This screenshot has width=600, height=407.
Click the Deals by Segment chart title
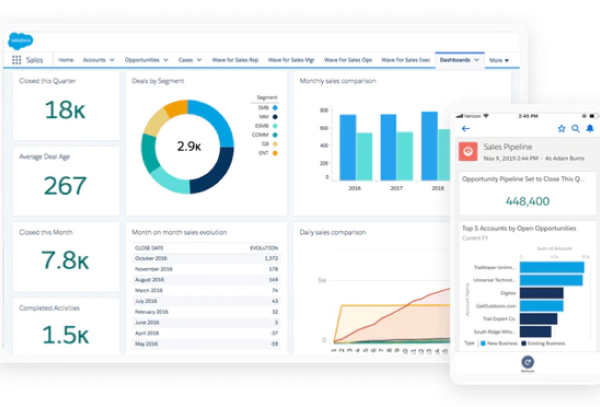tap(158, 81)
